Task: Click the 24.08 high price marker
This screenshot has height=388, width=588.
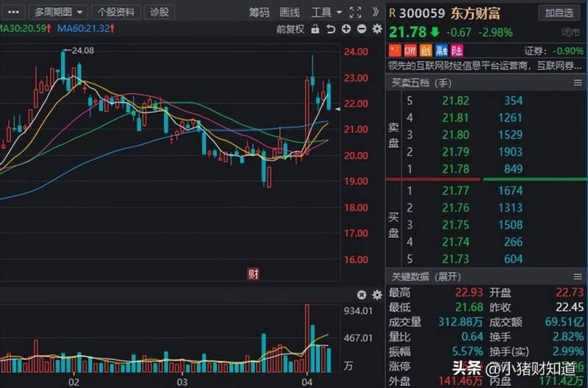Action: point(83,50)
